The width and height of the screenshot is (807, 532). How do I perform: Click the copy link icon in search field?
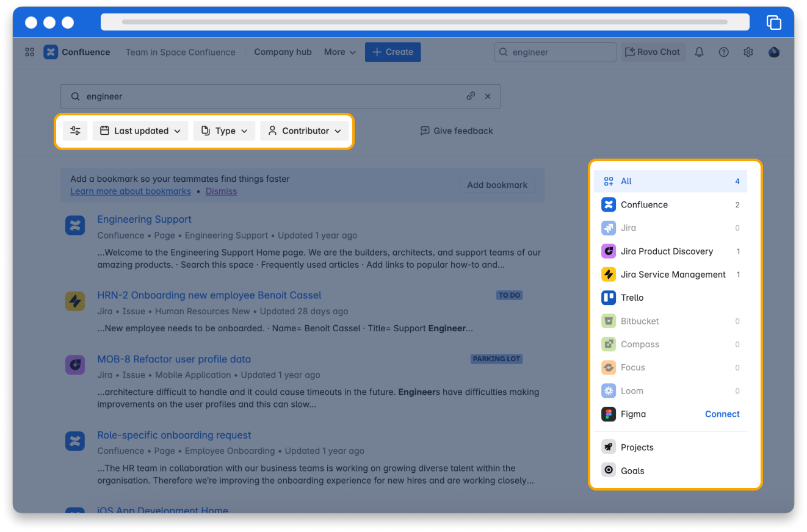coord(471,96)
